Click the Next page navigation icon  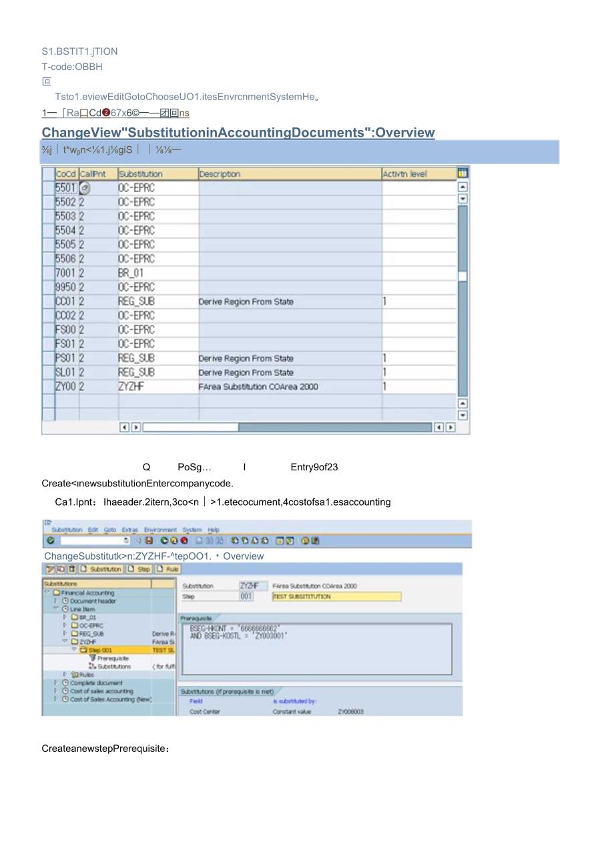pyautogui.click(x=255, y=540)
